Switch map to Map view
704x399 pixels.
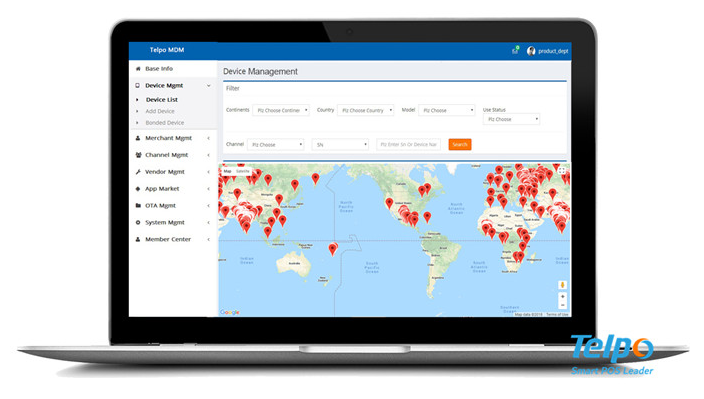[x=228, y=171]
